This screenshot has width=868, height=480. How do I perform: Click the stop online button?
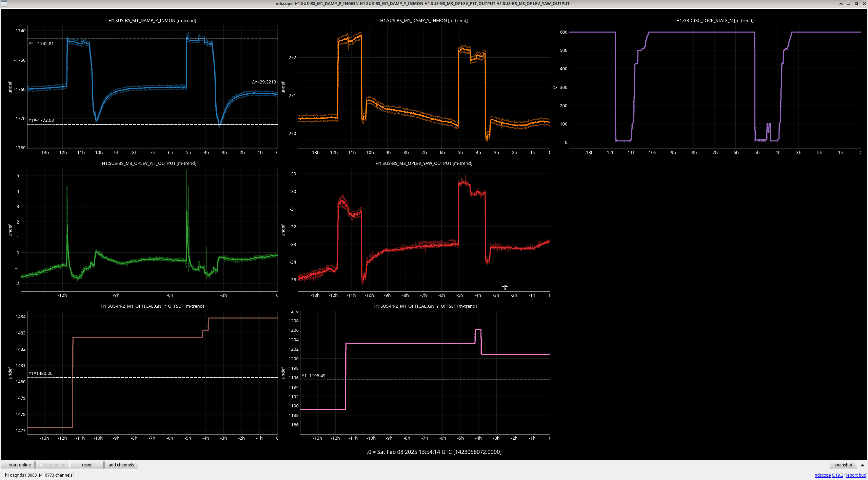[x=52, y=465]
